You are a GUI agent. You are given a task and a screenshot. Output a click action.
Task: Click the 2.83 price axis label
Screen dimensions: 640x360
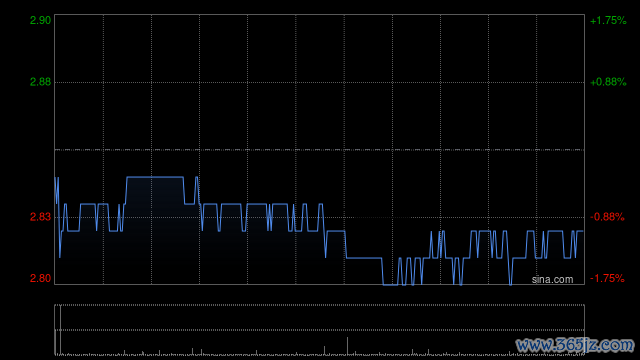click(x=40, y=217)
